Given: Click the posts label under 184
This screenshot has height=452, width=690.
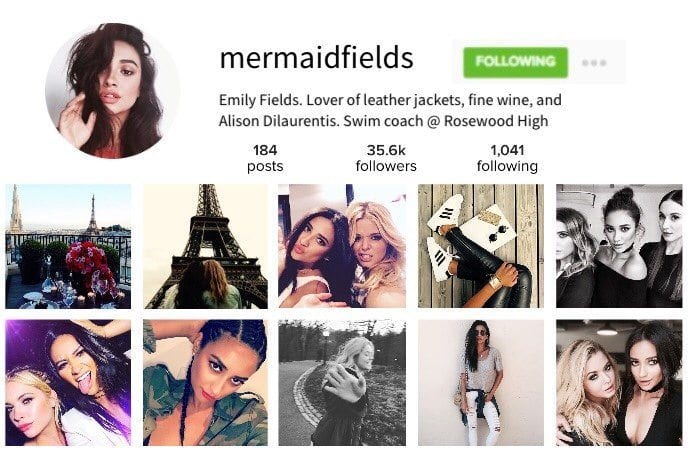Looking at the screenshot, I should [x=265, y=166].
